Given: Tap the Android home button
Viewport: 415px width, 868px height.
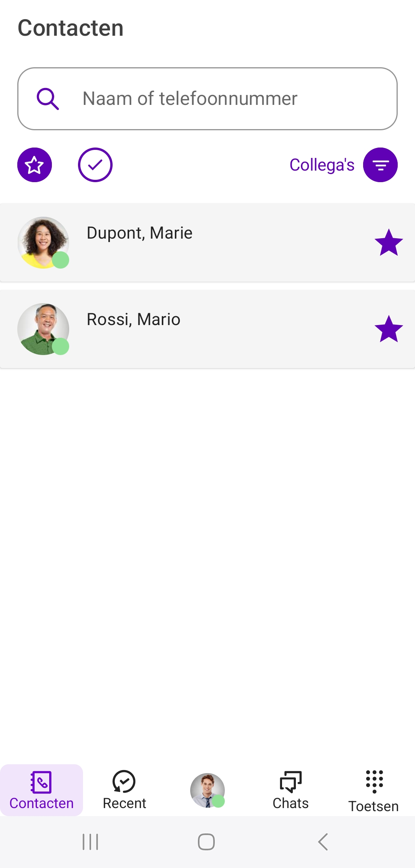Looking at the screenshot, I should tap(206, 842).
